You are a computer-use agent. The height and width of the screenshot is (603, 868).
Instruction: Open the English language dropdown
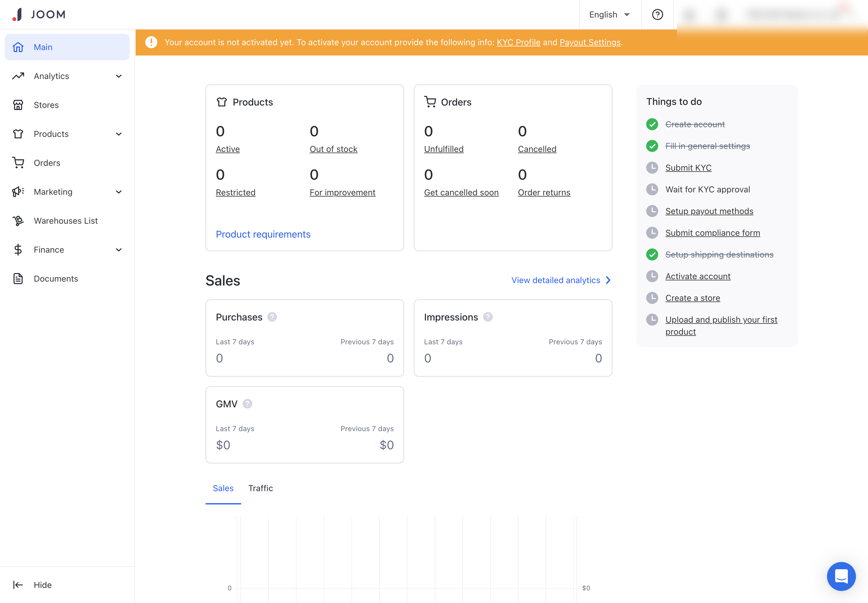coord(610,14)
